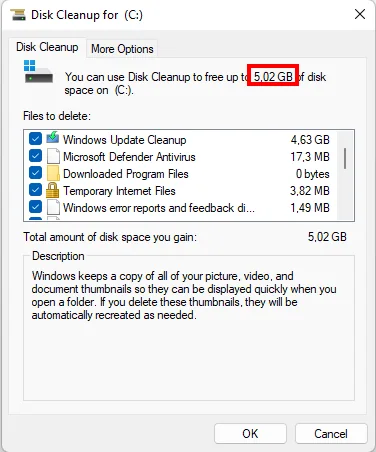Switch to the More Options tab
376x452 pixels.
(122, 49)
